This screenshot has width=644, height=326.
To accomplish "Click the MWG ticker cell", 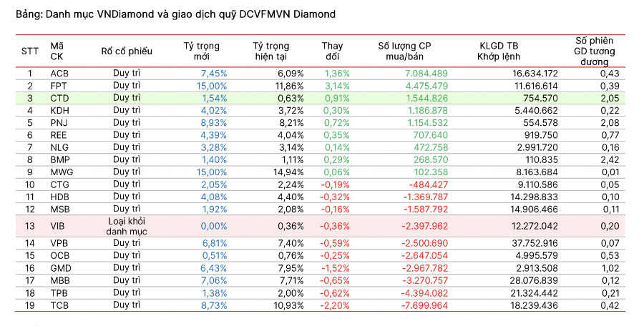I will click(60, 172).
